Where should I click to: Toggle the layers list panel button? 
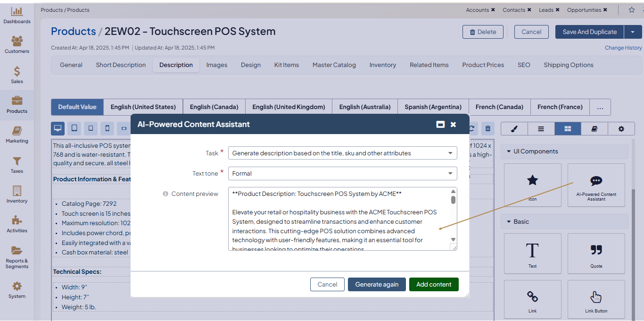pos(541,128)
